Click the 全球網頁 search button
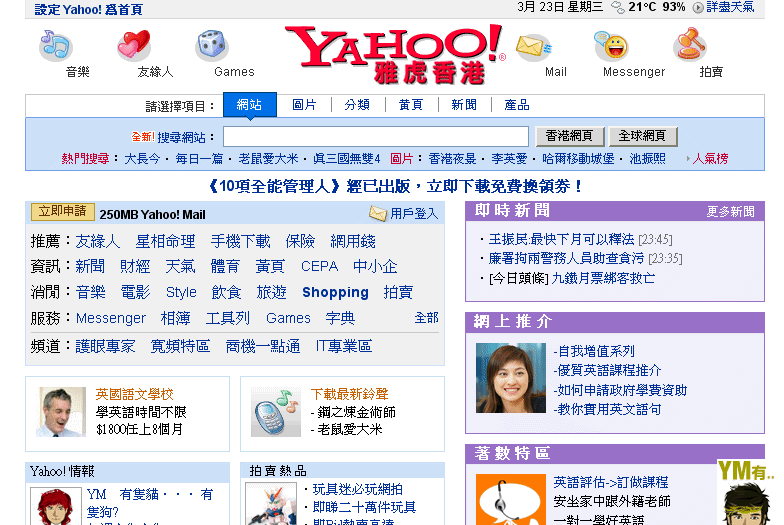This screenshot has height=525, width=784. coord(643,136)
